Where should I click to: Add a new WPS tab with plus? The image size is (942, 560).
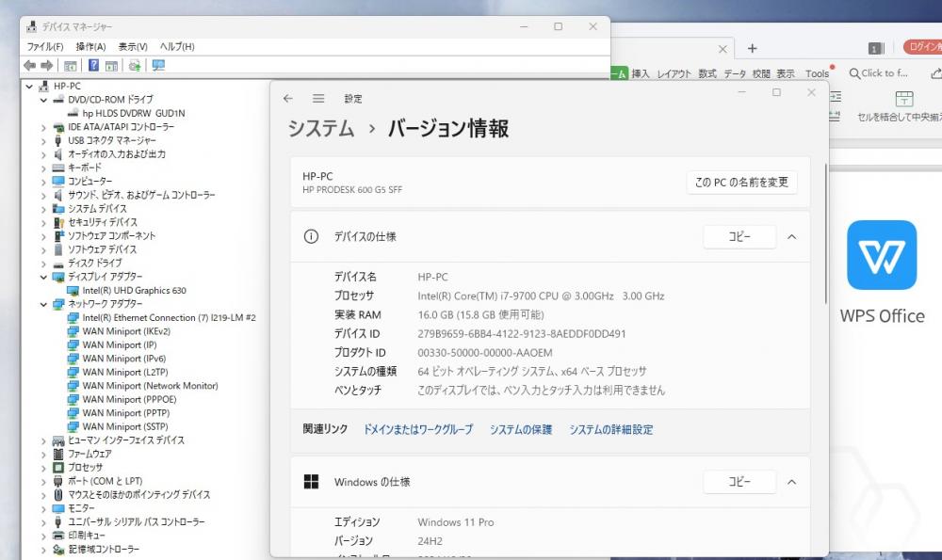tap(752, 49)
